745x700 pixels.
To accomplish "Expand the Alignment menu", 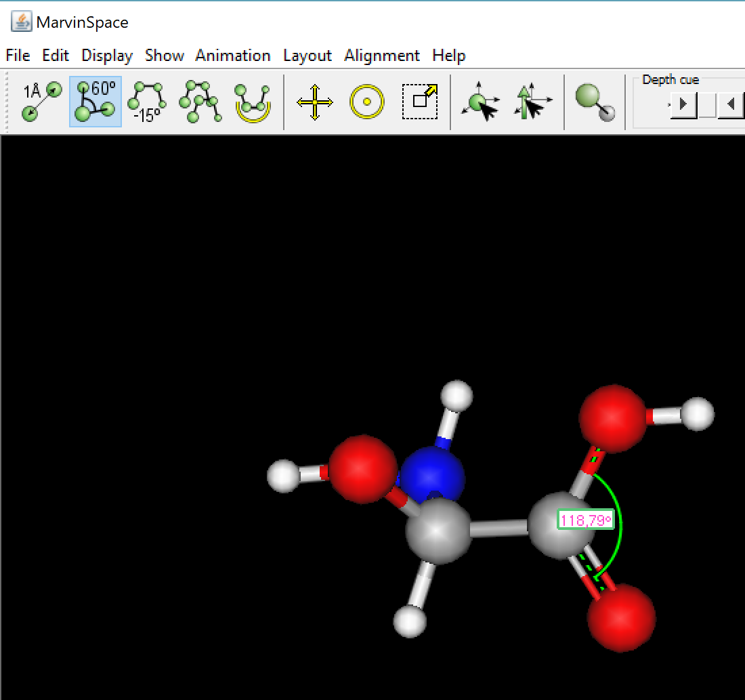I will pyautogui.click(x=382, y=56).
